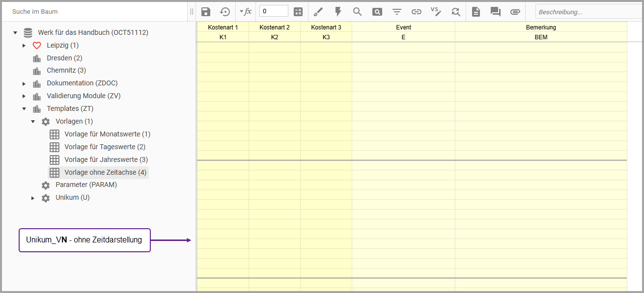Expand the Unikum (U) node
Screen dimensions: 644x293
pos(33,198)
